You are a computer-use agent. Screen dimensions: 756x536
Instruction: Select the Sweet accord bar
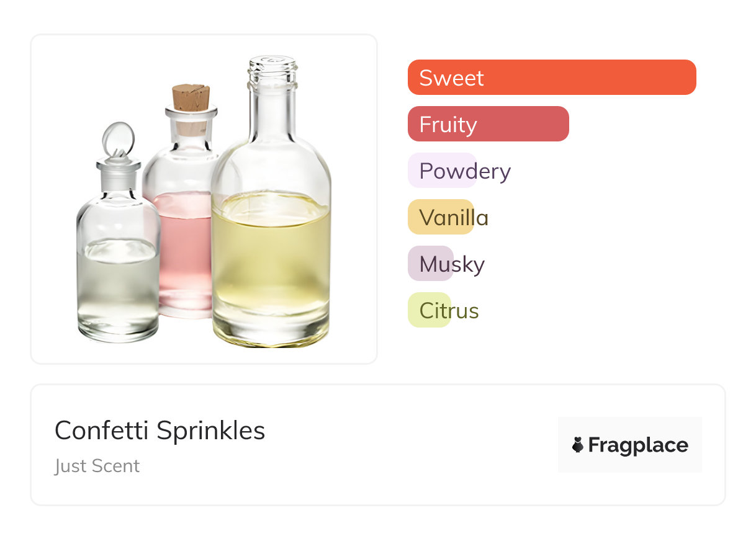pos(551,78)
